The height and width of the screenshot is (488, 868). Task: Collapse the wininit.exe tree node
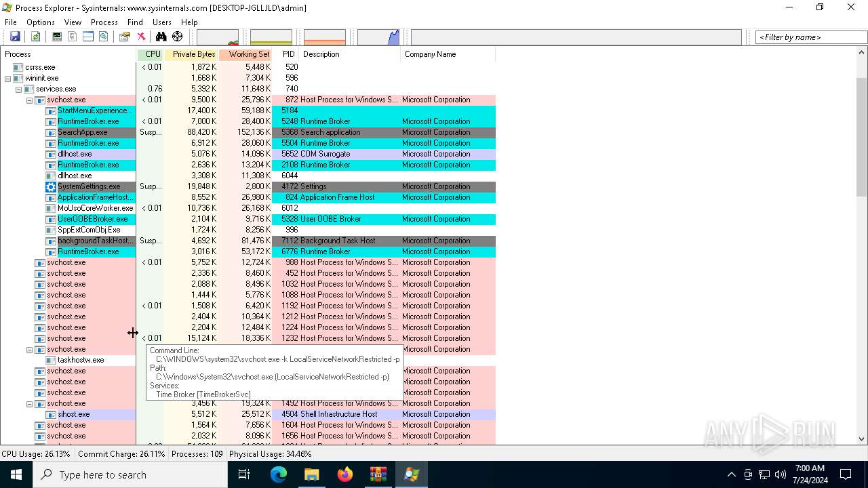coord(7,79)
